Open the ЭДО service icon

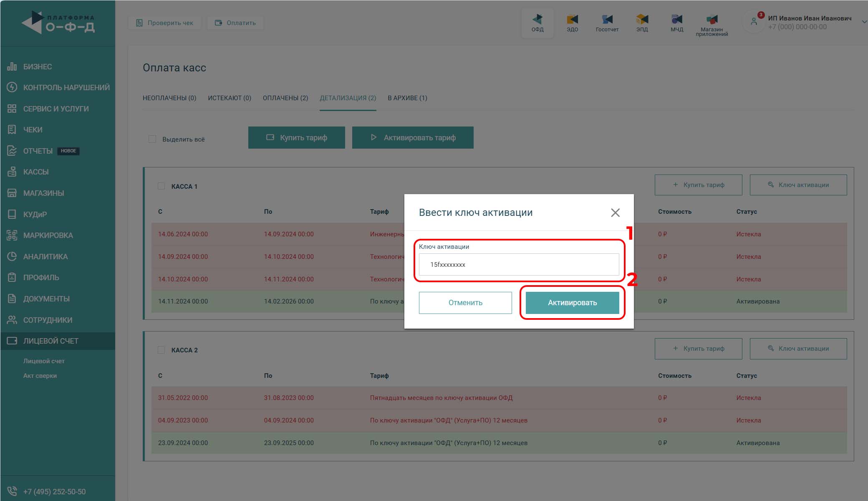[572, 23]
